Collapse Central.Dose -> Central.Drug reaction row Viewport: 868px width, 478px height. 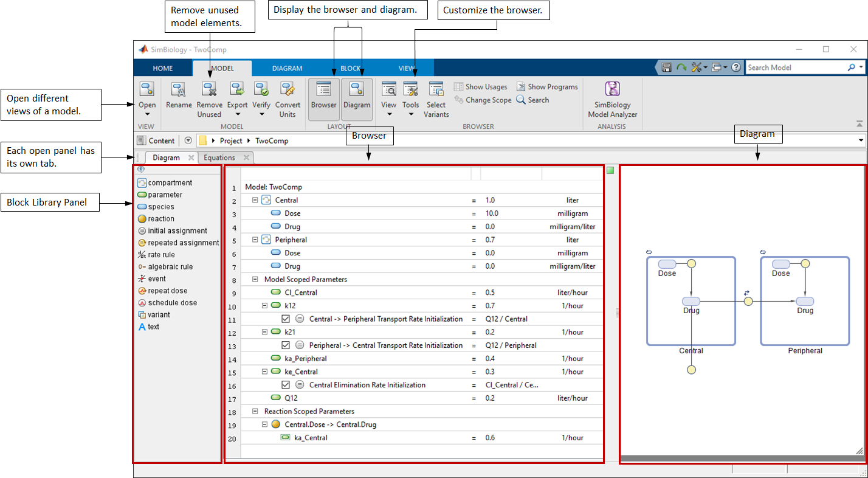coord(265,424)
